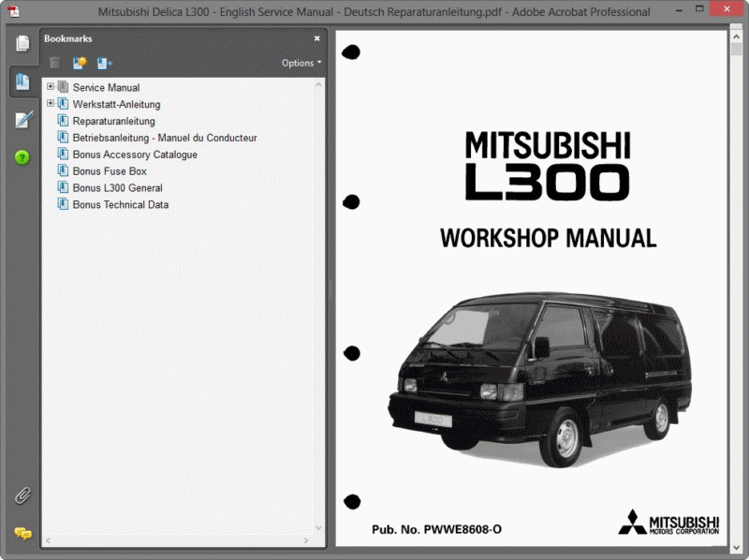The width and height of the screenshot is (749, 560).
Task: Click bookmarks panel scroll right arrow
Action: point(306,540)
